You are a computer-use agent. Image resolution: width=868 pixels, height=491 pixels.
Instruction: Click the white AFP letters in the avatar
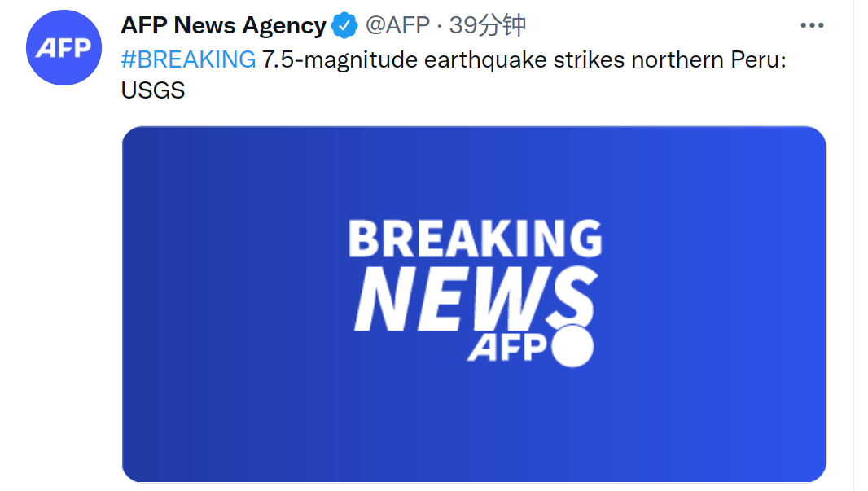tap(63, 49)
